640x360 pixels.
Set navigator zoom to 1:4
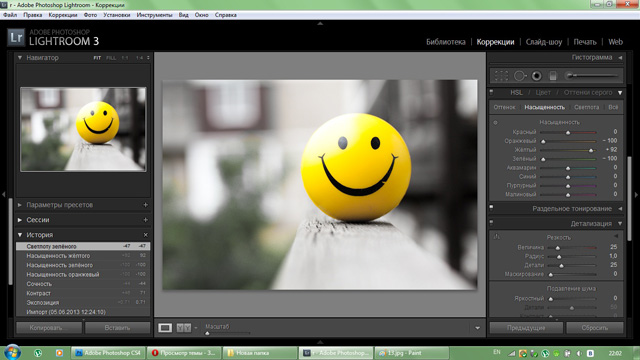[x=140, y=58]
